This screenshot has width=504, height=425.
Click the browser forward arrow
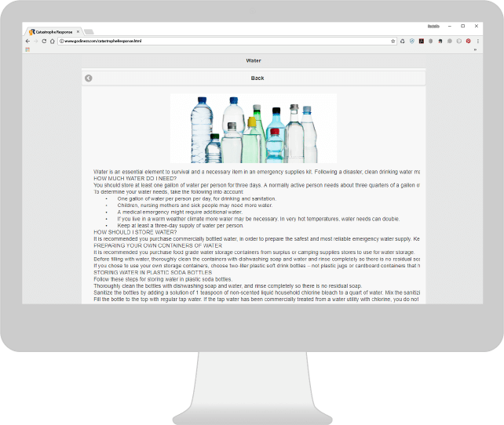36,41
